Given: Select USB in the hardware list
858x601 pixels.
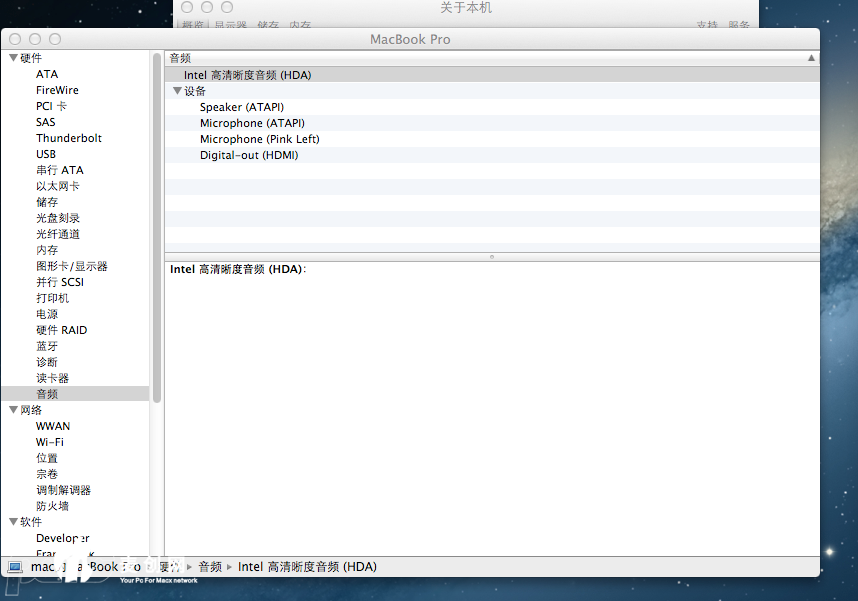Looking at the screenshot, I should coord(46,154).
